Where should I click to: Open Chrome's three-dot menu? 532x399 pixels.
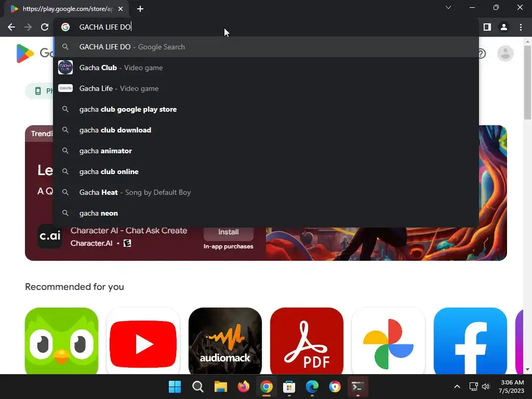[521, 27]
